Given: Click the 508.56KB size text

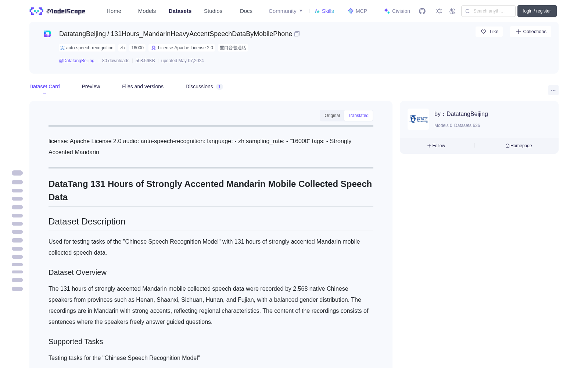Looking at the screenshot, I should pyautogui.click(x=145, y=61).
